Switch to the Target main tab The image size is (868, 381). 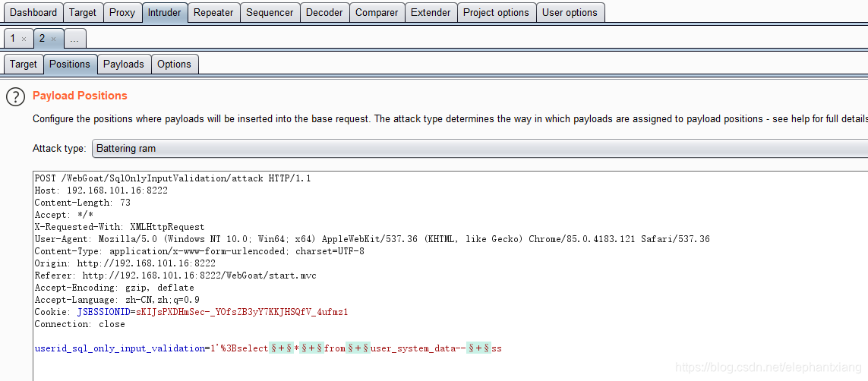83,12
